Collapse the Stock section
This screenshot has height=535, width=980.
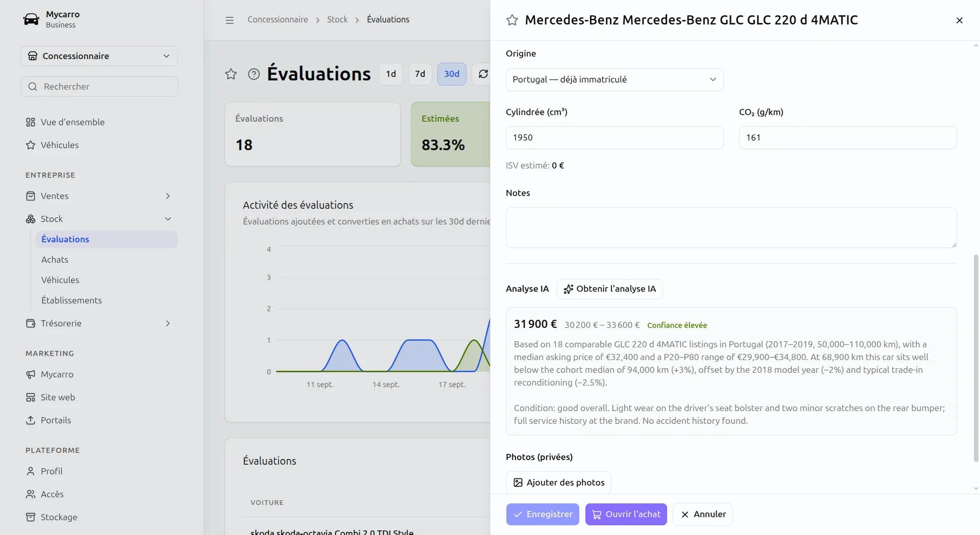(x=99, y=219)
